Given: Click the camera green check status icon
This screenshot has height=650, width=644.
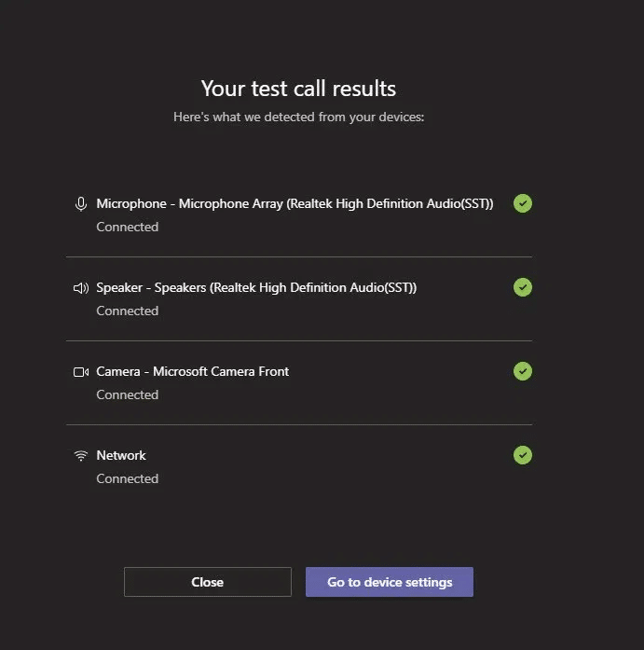Looking at the screenshot, I should pyautogui.click(x=523, y=371).
